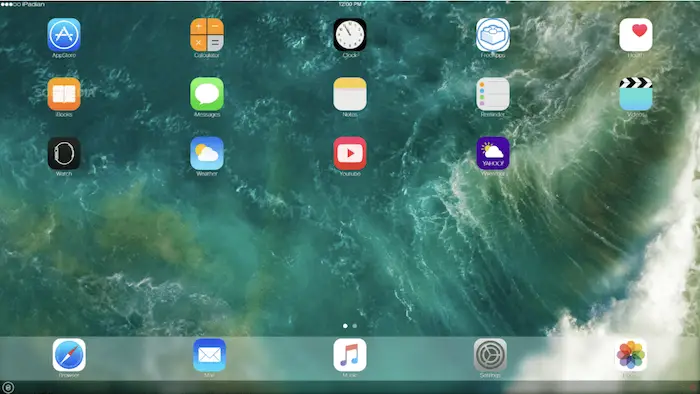This screenshot has height=394, width=700.
Task: Open the Yahoo Weather app
Action: pos(493,153)
